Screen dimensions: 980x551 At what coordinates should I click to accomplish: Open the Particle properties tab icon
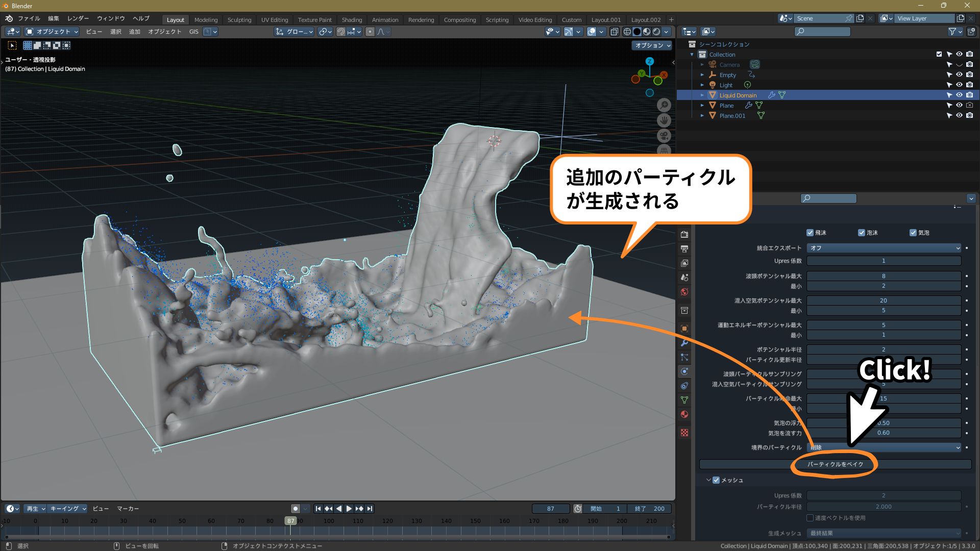point(684,357)
